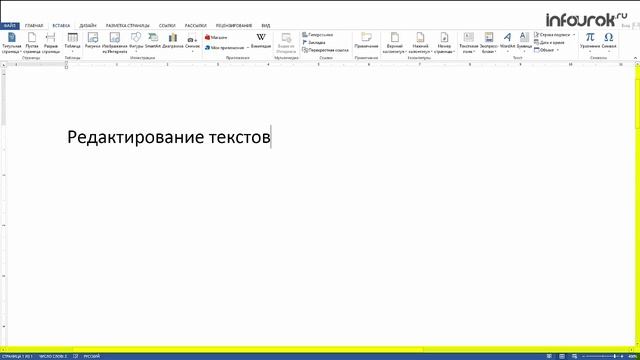The height and width of the screenshot is (360, 640).
Task: Select the Insert (Вставка) tab
Action: pos(61,25)
